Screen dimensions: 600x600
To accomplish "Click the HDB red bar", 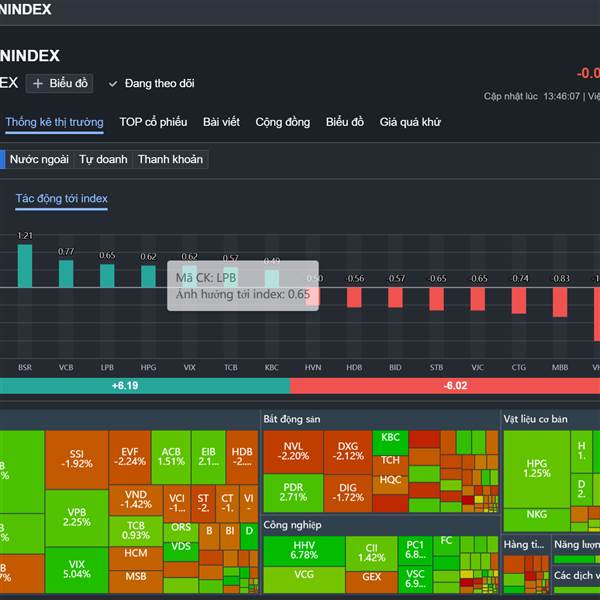I will tap(354, 297).
